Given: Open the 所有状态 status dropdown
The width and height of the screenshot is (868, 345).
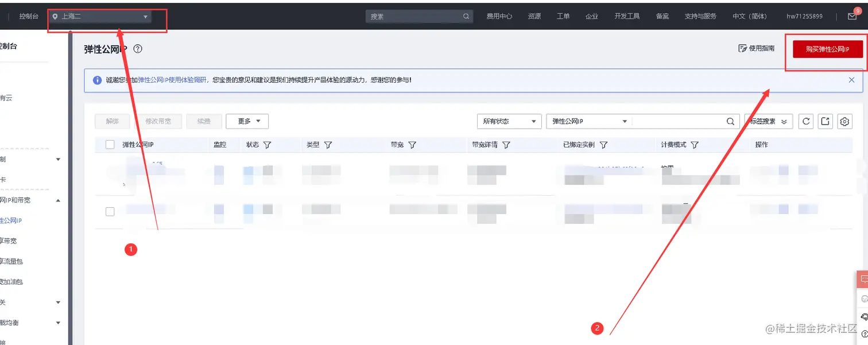Looking at the screenshot, I should click(510, 121).
